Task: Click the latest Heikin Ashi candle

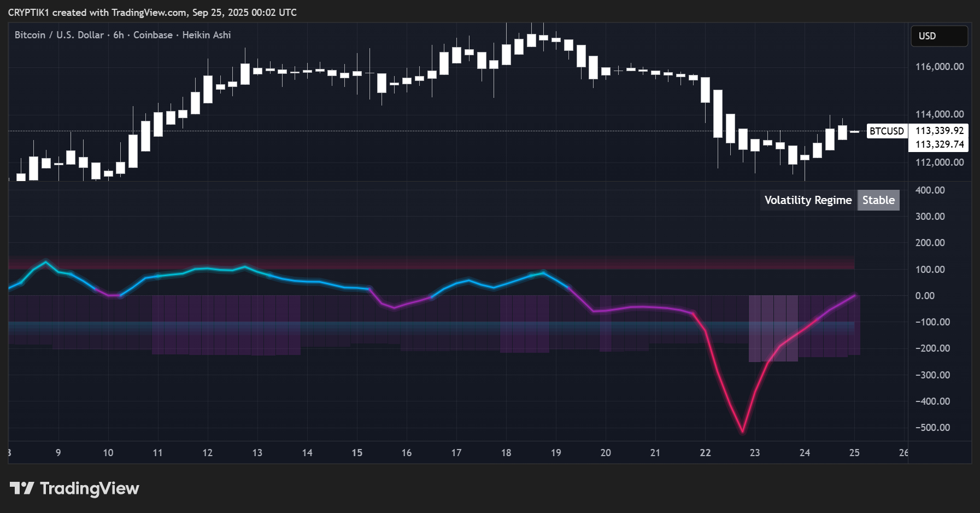Action: tap(854, 132)
